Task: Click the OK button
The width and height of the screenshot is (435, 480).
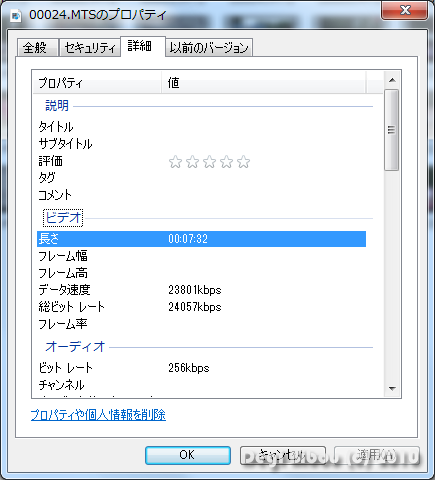Action: coord(188,455)
